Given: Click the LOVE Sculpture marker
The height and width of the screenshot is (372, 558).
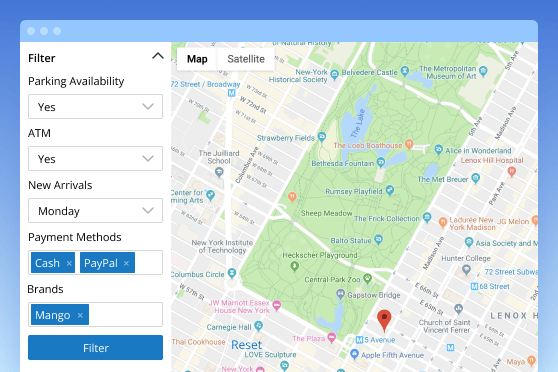Looking at the screenshot, I should coord(284,365).
